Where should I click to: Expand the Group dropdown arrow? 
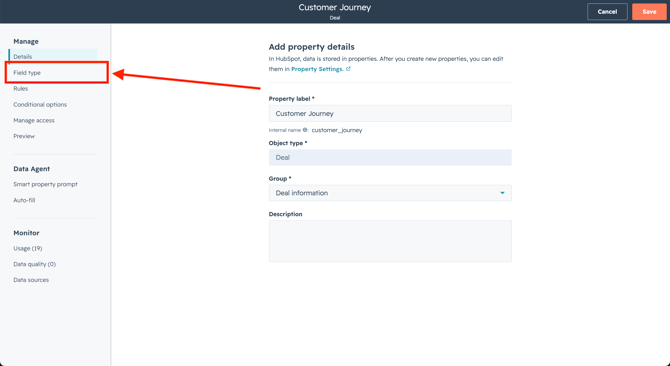(x=502, y=193)
